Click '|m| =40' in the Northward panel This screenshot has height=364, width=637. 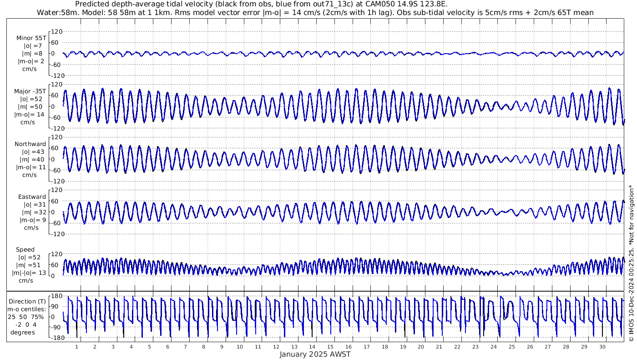coord(33,159)
